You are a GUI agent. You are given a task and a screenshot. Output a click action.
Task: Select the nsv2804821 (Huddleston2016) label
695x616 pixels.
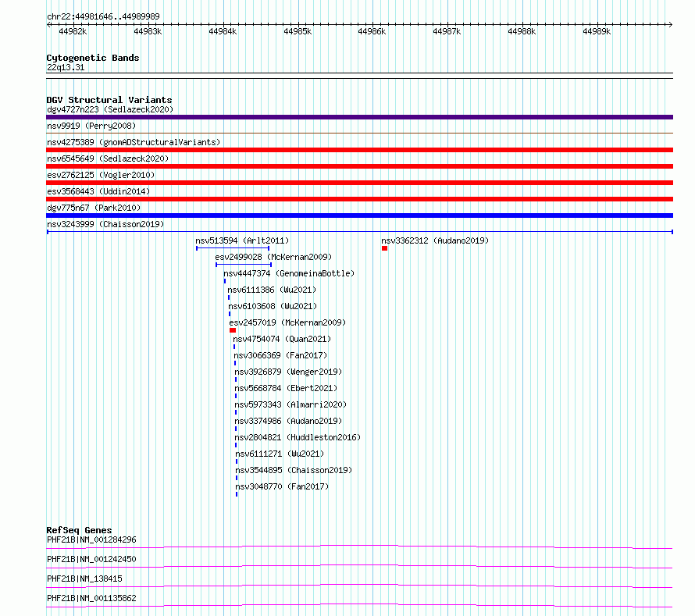pyautogui.click(x=298, y=437)
